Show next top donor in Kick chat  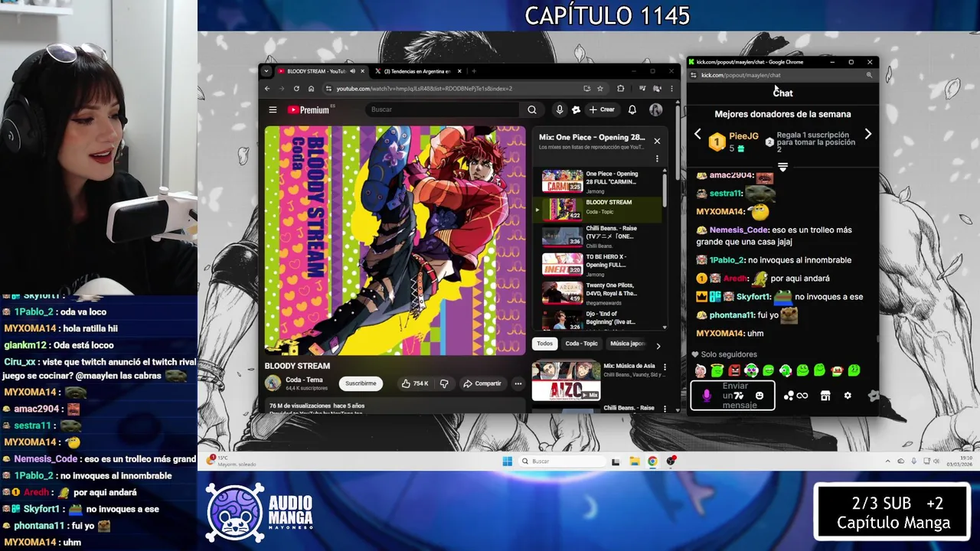tap(867, 134)
